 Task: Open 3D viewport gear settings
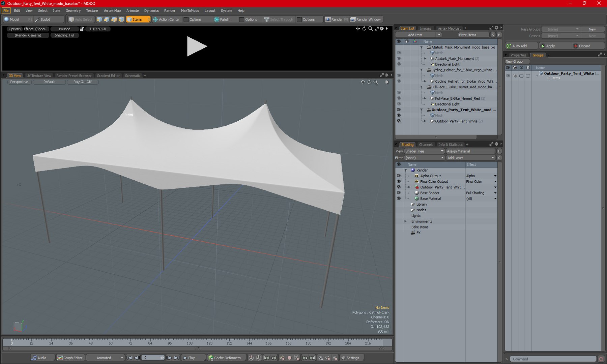(x=387, y=82)
